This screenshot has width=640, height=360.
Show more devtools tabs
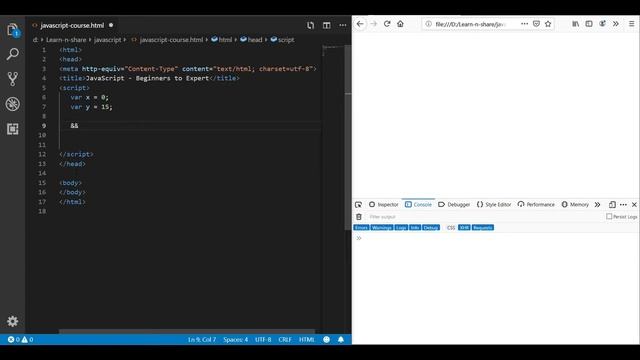pos(598,204)
